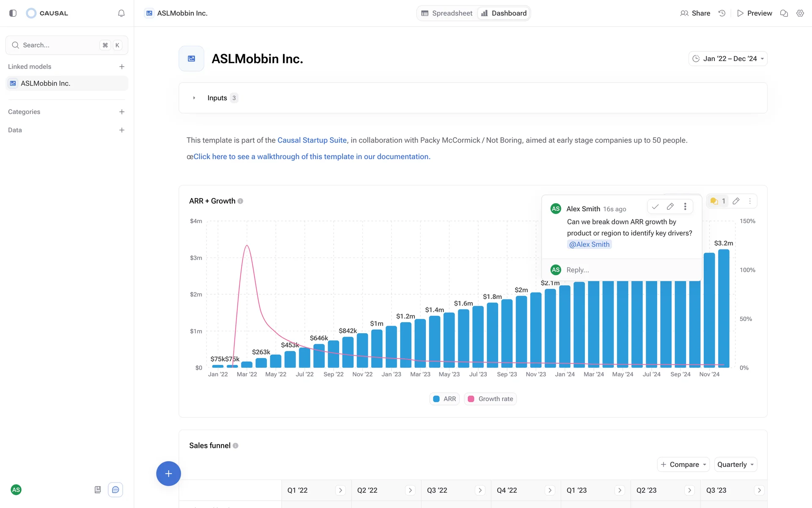Image resolution: width=812 pixels, height=508 pixels.
Task: Open the Quarterly period dropdown
Action: tap(735, 464)
